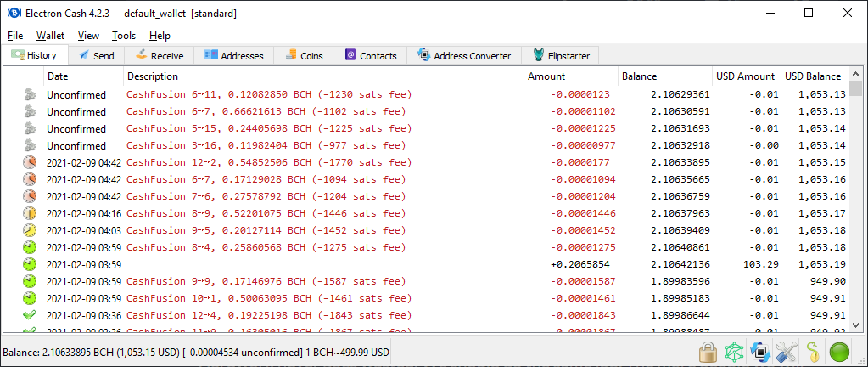Click the Description column header
The width and height of the screenshot is (868, 367).
pos(324,76)
